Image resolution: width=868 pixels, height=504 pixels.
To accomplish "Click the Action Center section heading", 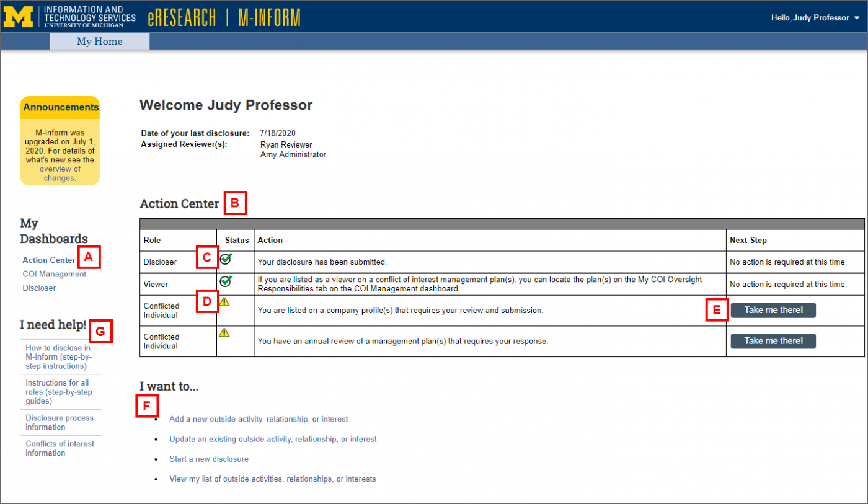I will click(179, 203).
